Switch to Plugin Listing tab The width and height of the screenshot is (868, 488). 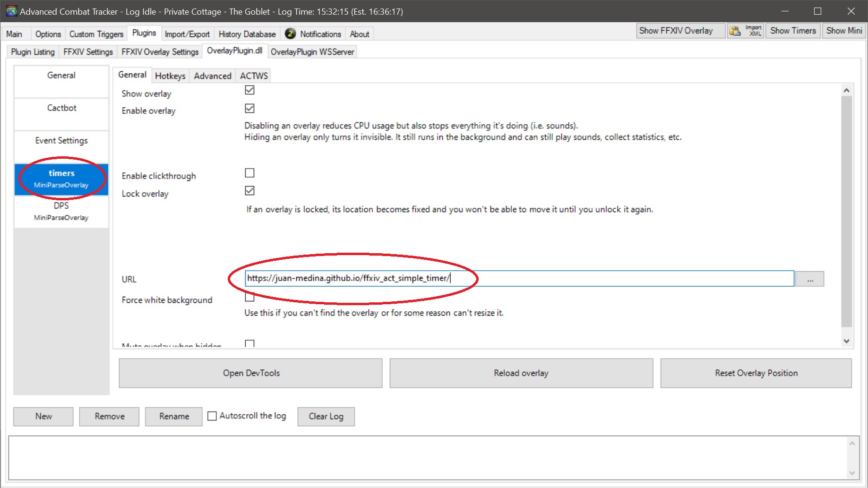33,52
